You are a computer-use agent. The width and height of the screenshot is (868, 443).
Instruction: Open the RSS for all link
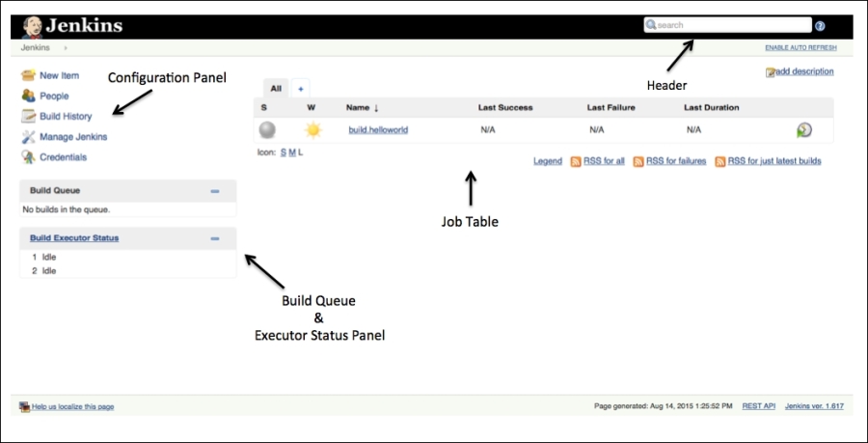click(x=604, y=161)
